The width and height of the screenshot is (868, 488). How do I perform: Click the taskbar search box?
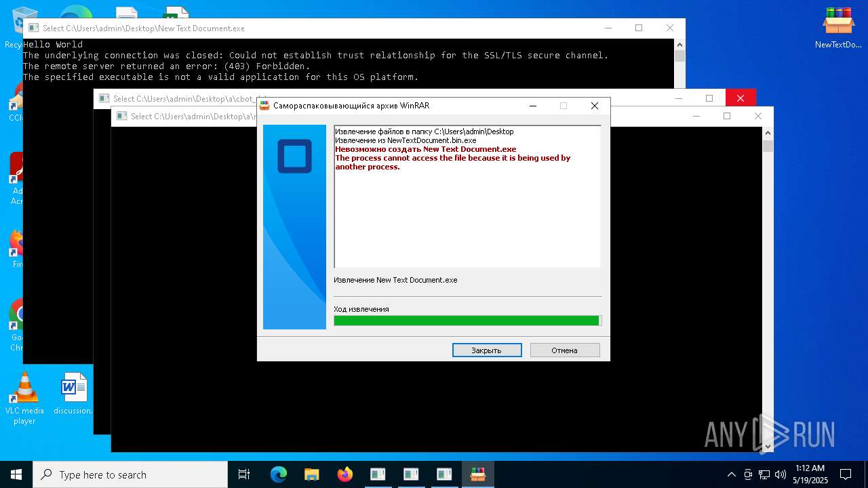(x=130, y=474)
